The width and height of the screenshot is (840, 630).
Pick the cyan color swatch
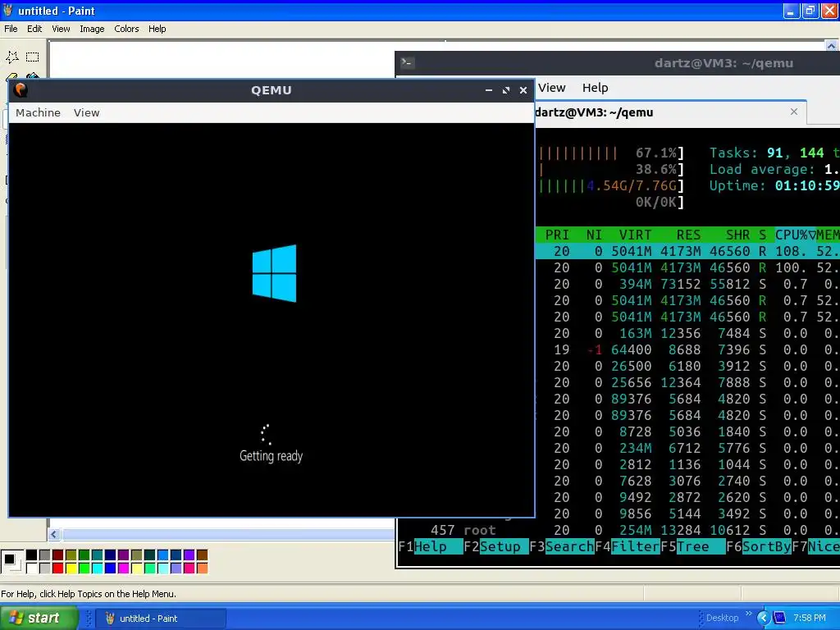[x=97, y=568]
